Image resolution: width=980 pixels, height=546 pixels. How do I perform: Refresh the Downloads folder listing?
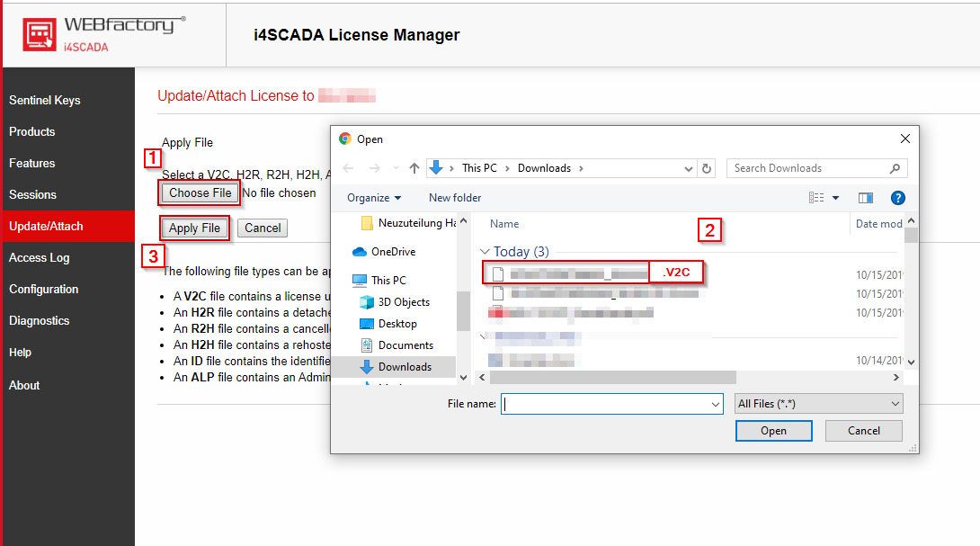(x=707, y=168)
